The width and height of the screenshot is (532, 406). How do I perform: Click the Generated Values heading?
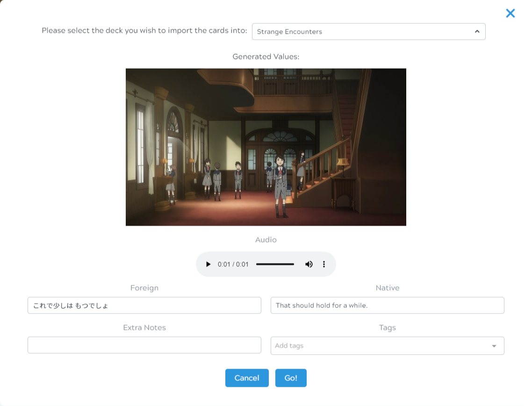266,57
